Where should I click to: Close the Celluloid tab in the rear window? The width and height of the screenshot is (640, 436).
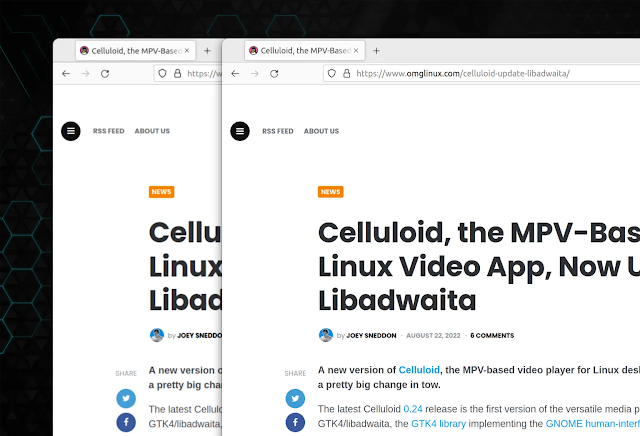pos(187,50)
